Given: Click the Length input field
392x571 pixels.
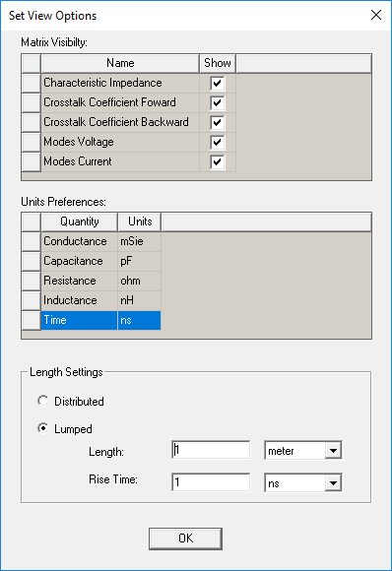Looking at the screenshot, I should (211, 451).
